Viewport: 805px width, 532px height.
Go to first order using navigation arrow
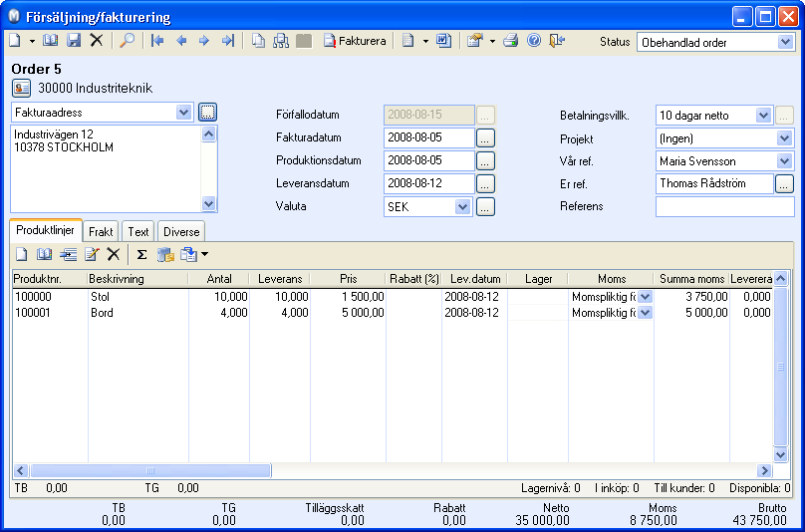(x=157, y=41)
